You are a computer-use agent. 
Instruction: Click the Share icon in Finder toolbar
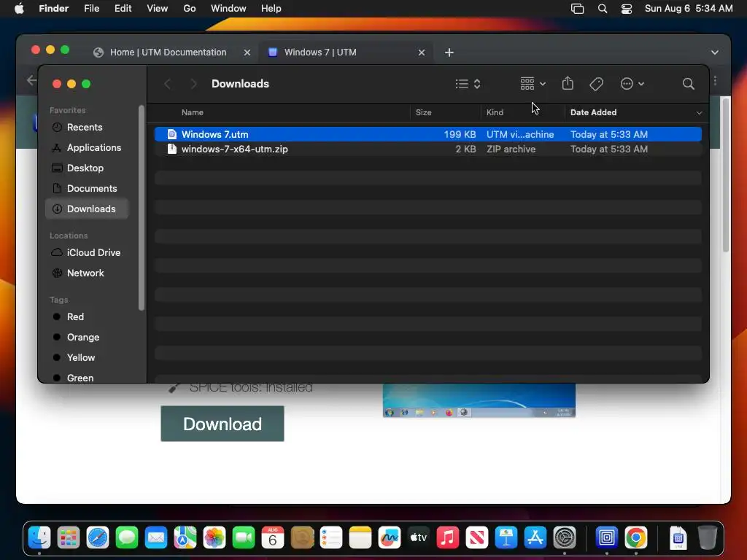pos(568,84)
